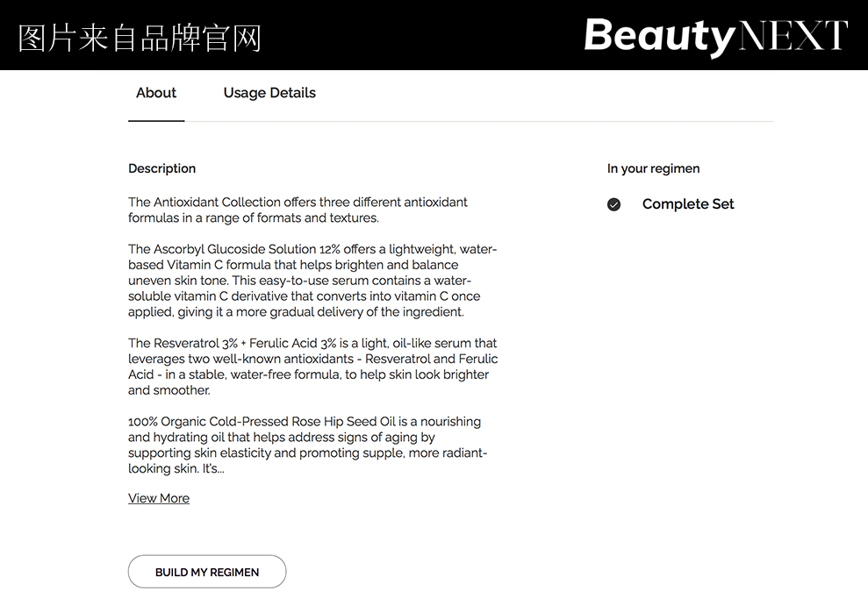Screen dimensions: 868x606
Task: Click the active underline beneath About
Action: point(156,120)
